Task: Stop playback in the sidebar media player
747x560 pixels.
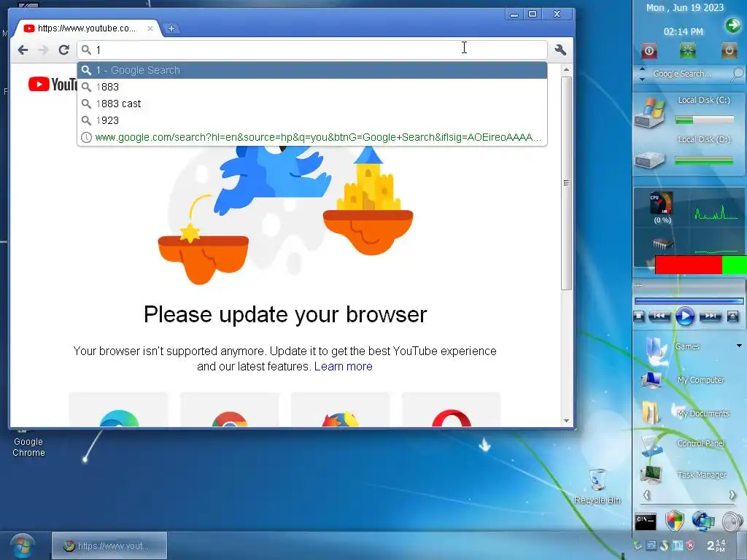Action: (x=639, y=316)
